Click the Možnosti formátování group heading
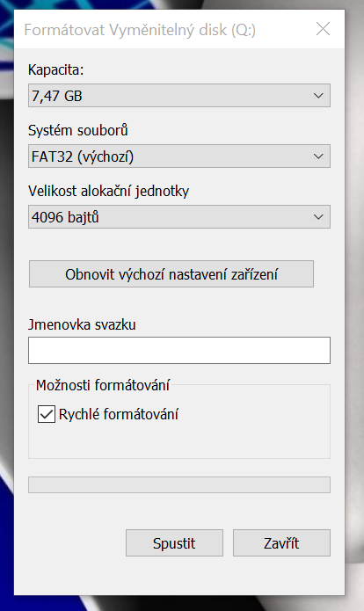This screenshot has width=364, height=611. [x=103, y=385]
